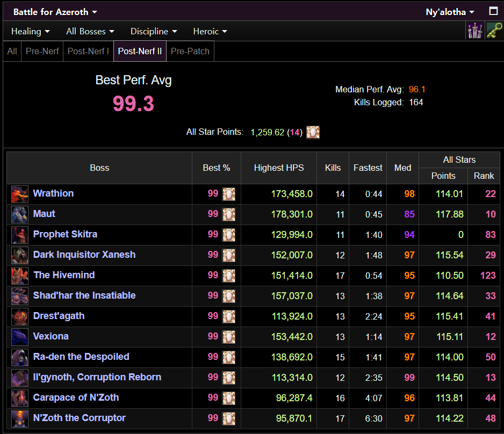The image size is (504, 434).
Task: Open the Dark Inquisitor Xanesh link
Action: pyautogui.click(x=84, y=255)
